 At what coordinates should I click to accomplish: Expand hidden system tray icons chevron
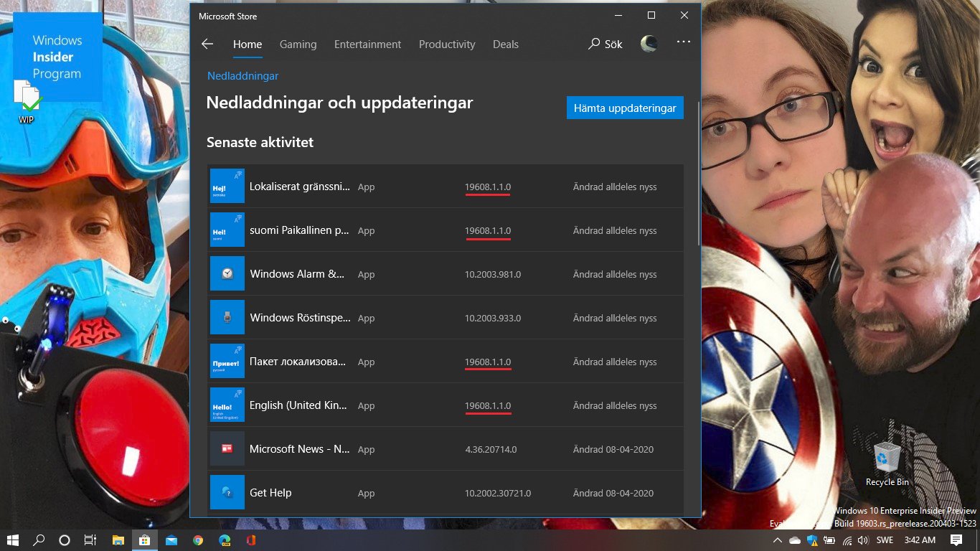click(x=778, y=540)
